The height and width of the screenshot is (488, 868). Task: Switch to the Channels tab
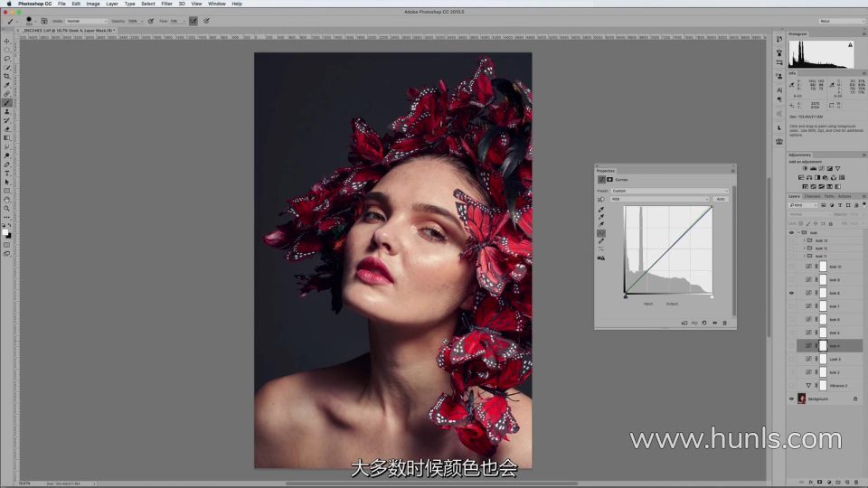click(812, 196)
